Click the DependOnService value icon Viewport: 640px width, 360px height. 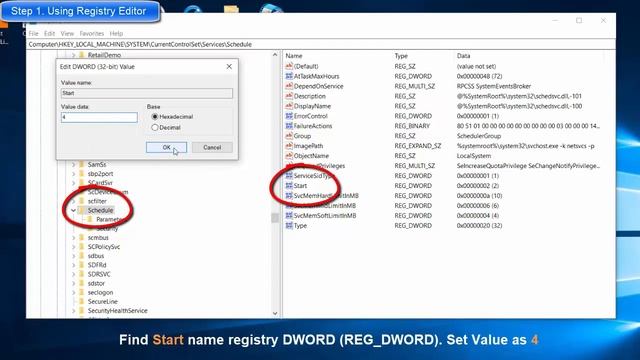pyautogui.click(x=289, y=86)
